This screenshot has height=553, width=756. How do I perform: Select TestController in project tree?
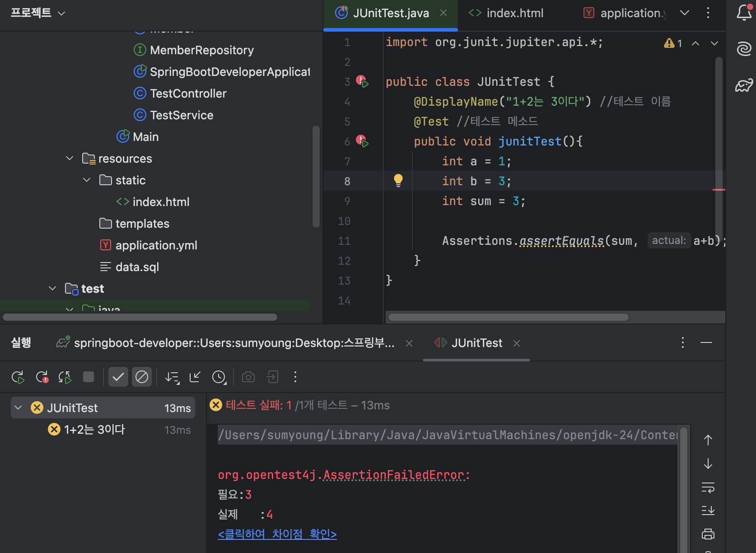pos(180,93)
